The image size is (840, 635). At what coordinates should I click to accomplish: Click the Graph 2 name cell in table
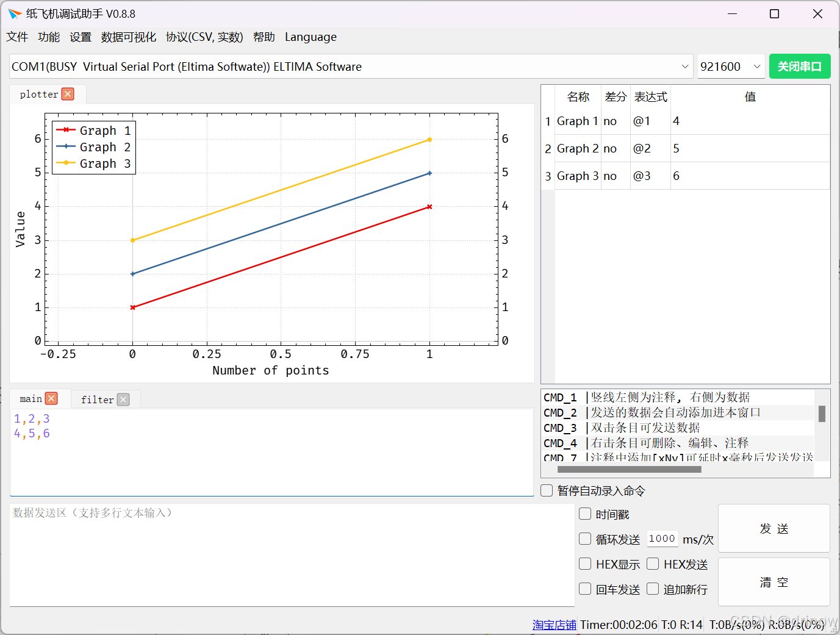pyautogui.click(x=578, y=148)
